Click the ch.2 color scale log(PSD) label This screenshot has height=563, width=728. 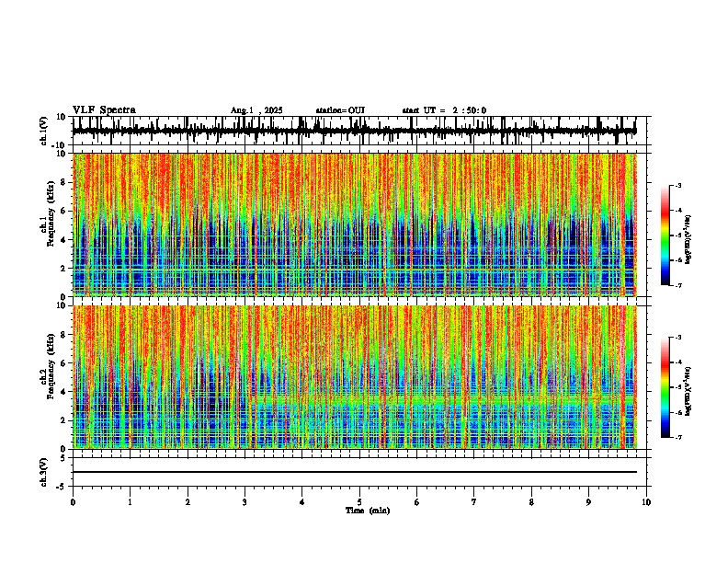click(688, 391)
